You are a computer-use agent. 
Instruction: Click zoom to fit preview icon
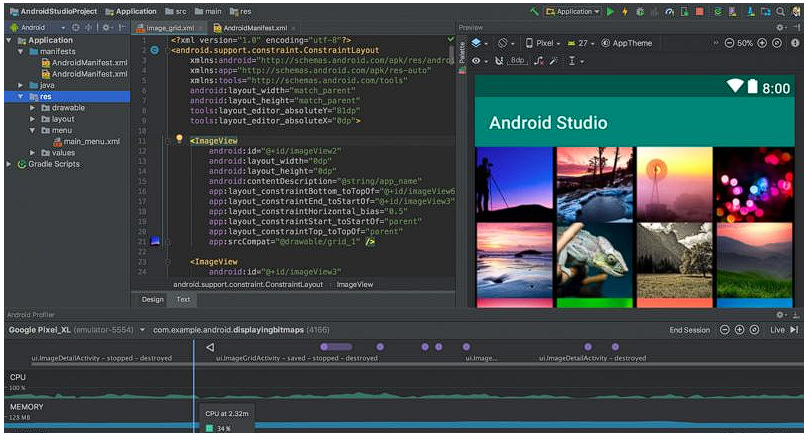(x=777, y=43)
